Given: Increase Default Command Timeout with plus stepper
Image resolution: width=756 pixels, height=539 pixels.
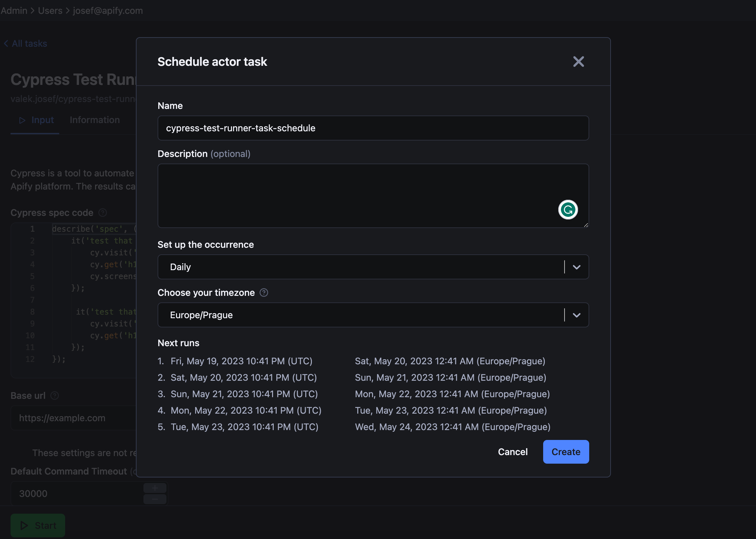Looking at the screenshot, I should (155, 488).
